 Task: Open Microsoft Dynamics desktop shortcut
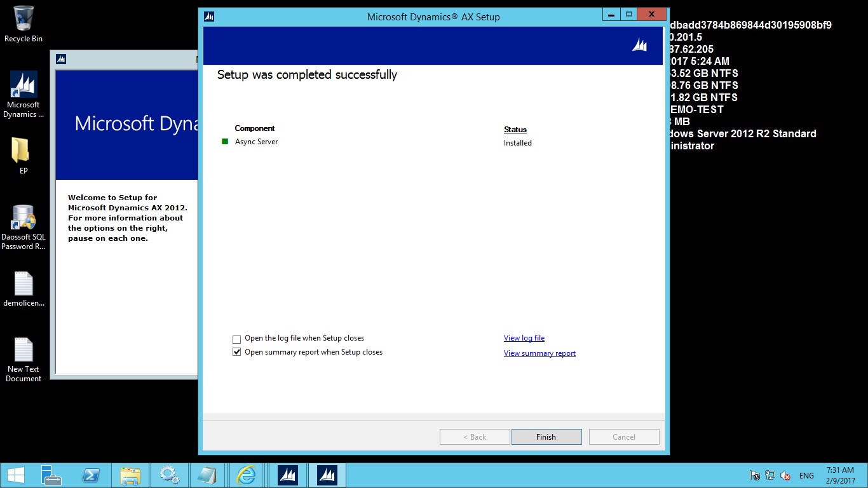[x=24, y=95]
